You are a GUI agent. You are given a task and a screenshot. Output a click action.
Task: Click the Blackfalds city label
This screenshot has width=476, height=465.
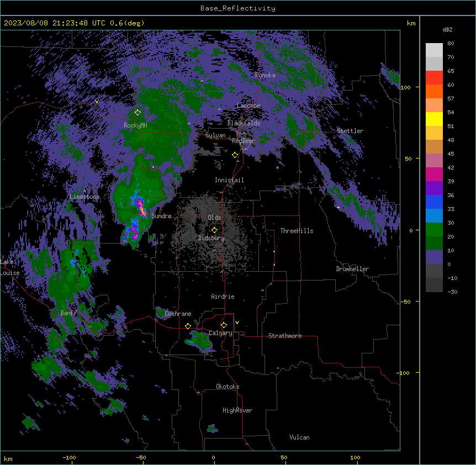244,123
